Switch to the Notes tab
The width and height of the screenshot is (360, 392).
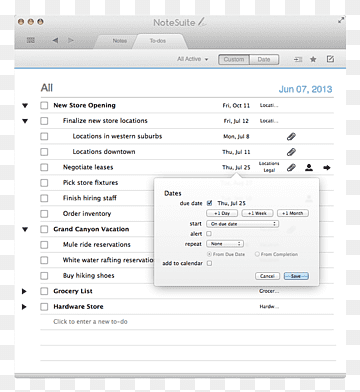(x=119, y=41)
